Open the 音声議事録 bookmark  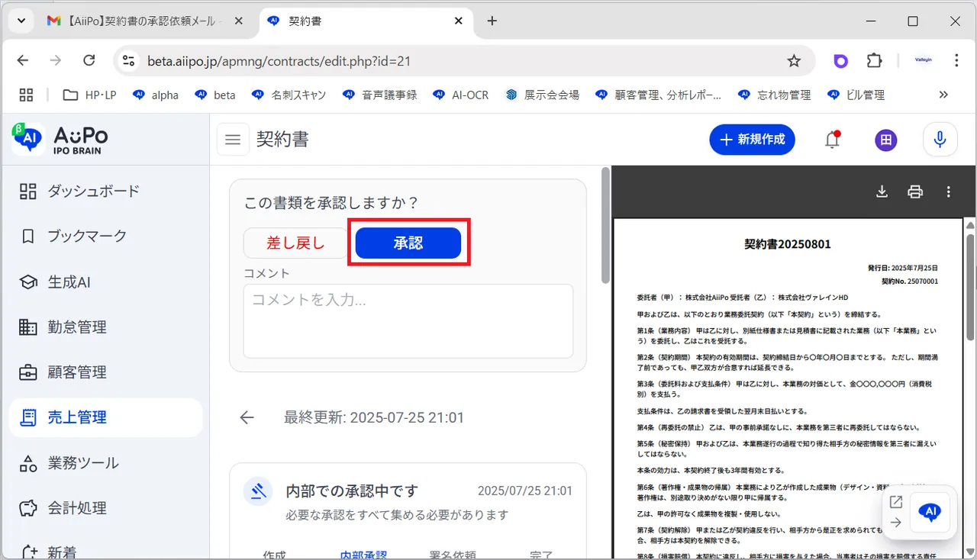[x=379, y=95]
